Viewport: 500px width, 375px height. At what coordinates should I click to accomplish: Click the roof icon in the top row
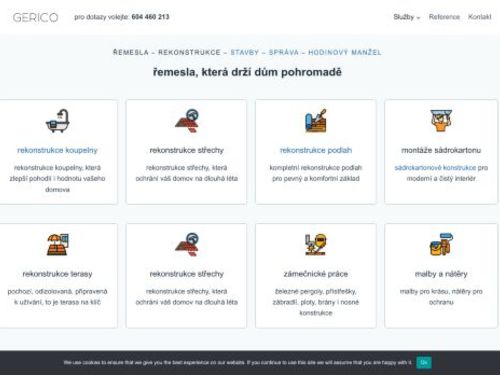187,121
